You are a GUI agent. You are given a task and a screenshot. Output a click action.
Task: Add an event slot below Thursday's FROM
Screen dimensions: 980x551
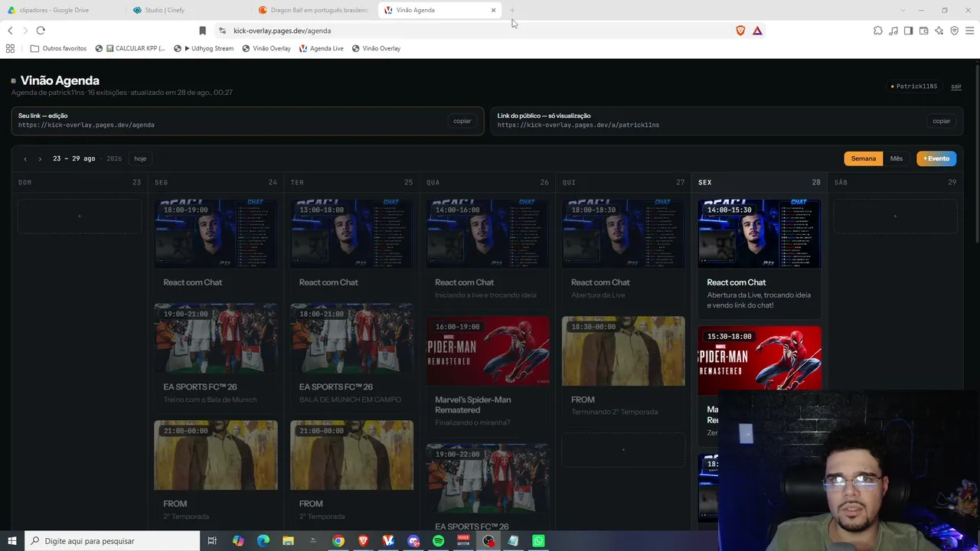point(623,450)
